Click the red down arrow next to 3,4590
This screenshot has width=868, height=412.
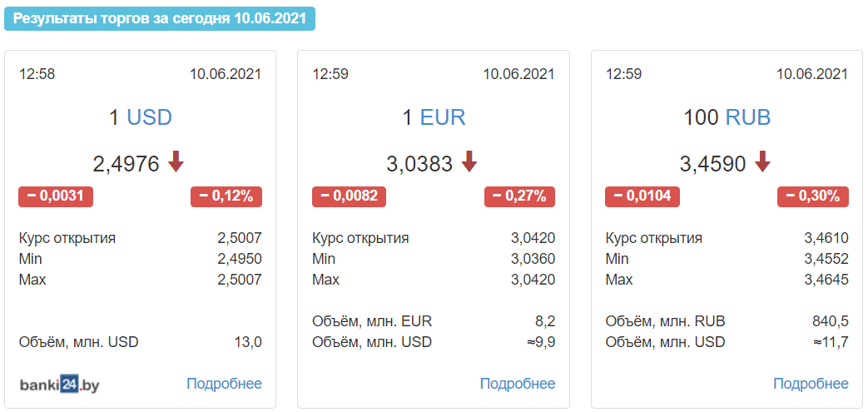click(x=763, y=162)
